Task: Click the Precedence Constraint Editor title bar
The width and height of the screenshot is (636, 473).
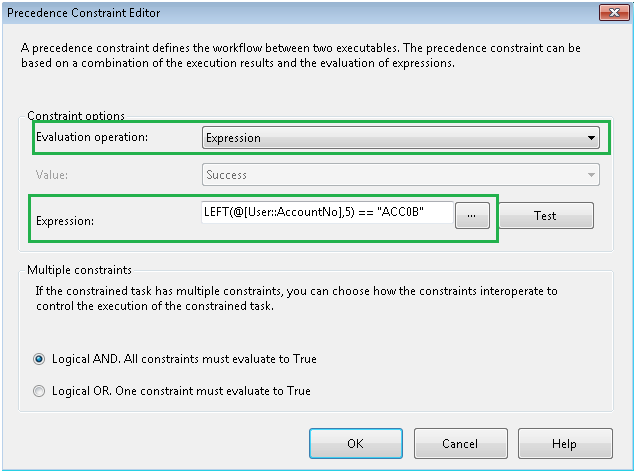Action: [300, 13]
